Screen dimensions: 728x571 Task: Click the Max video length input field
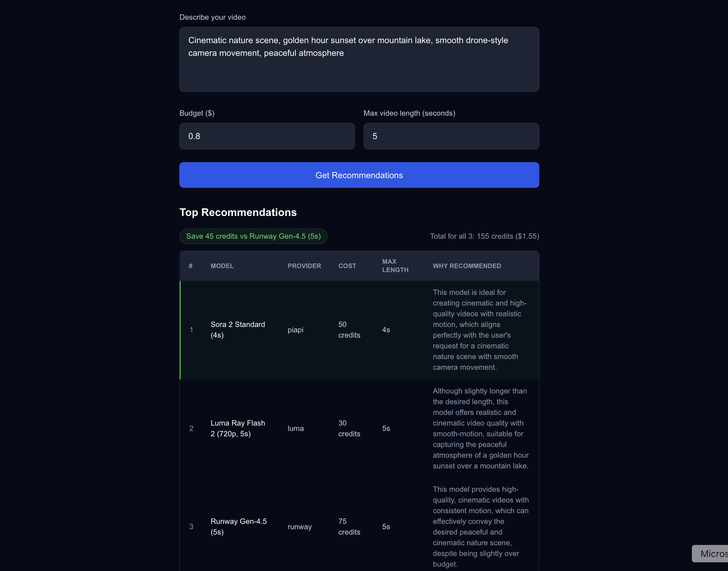(x=451, y=136)
